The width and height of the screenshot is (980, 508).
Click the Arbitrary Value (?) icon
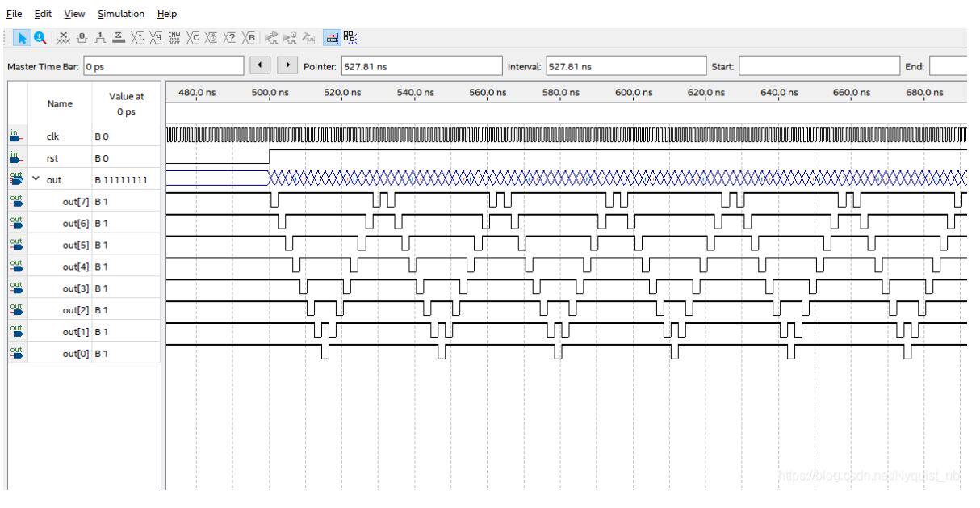click(x=229, y=37)
